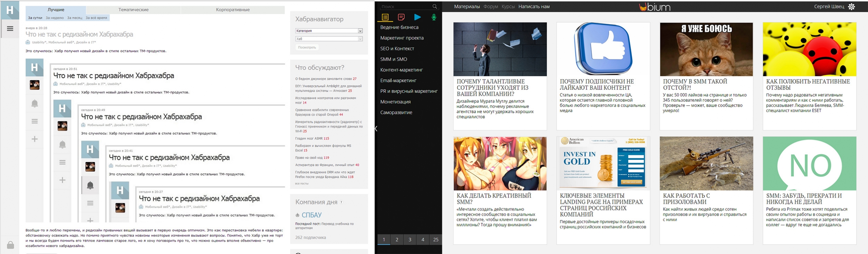
Task: Open settings gear next to Сергей Швец
Action: coord(851,7)
